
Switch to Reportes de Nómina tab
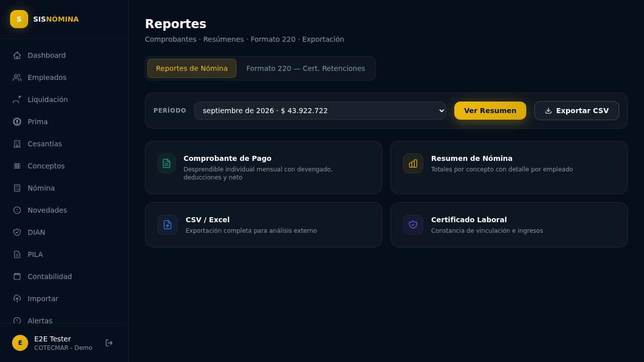pos(192,68)
